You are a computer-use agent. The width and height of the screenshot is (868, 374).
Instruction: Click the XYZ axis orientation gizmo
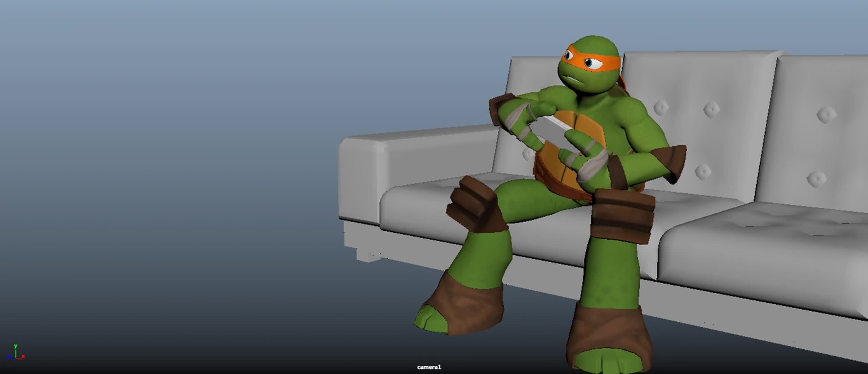(16, 352)
